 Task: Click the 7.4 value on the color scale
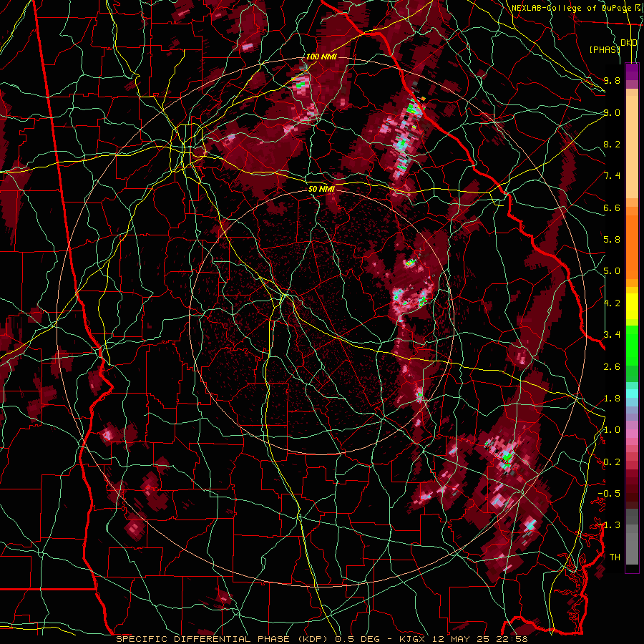coord(612,176)
